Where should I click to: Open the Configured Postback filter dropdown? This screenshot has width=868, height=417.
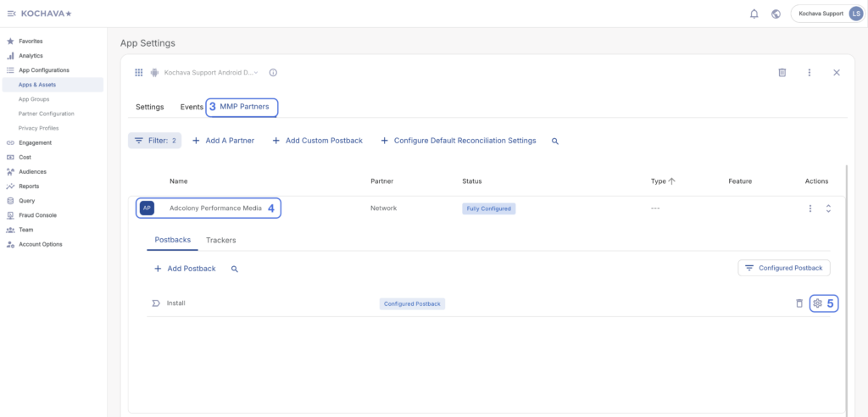tap(784, 268)
